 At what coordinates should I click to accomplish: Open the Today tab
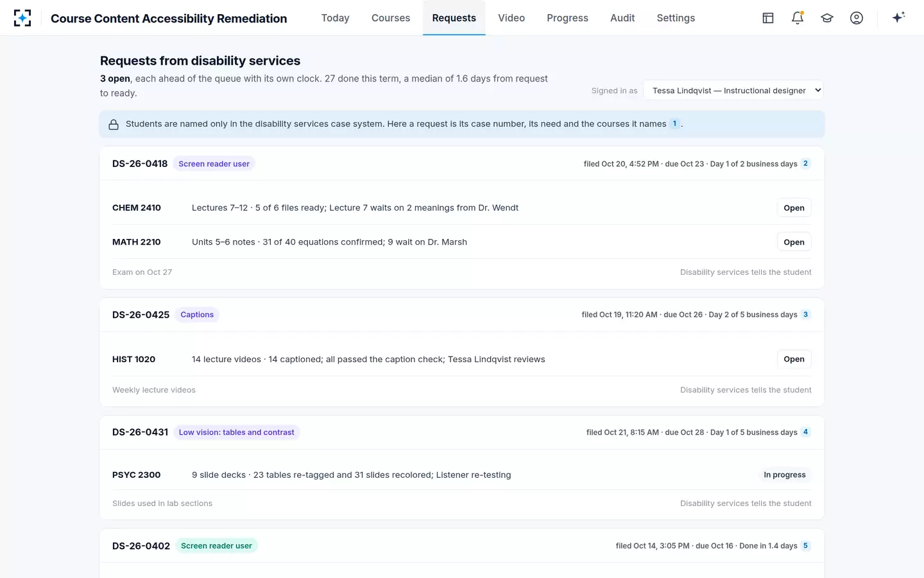point(335,18)
